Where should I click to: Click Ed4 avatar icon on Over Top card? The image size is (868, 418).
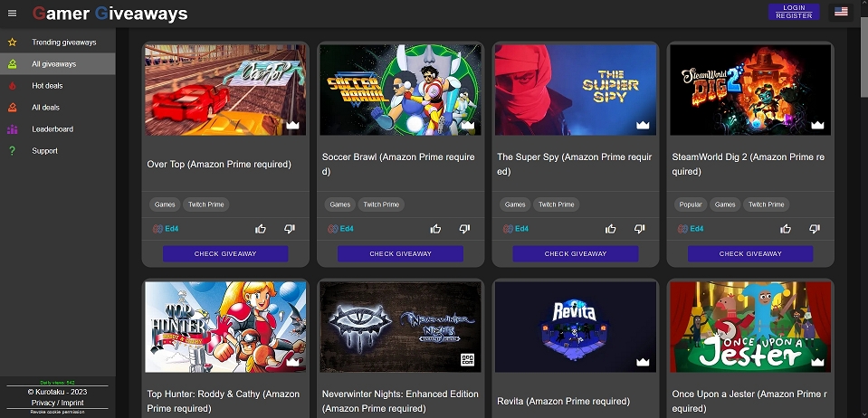(x=157, y=229)
